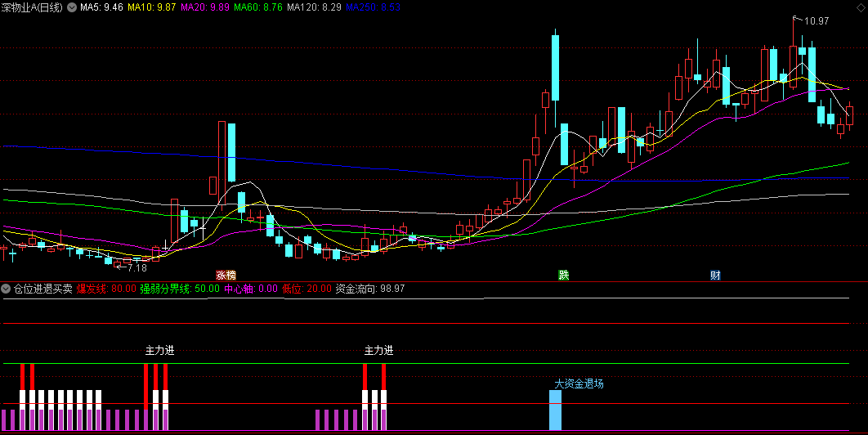Click the blue 财 event marker
The height and width of the screenshot is (435, 868).
[x=715, y=275]
